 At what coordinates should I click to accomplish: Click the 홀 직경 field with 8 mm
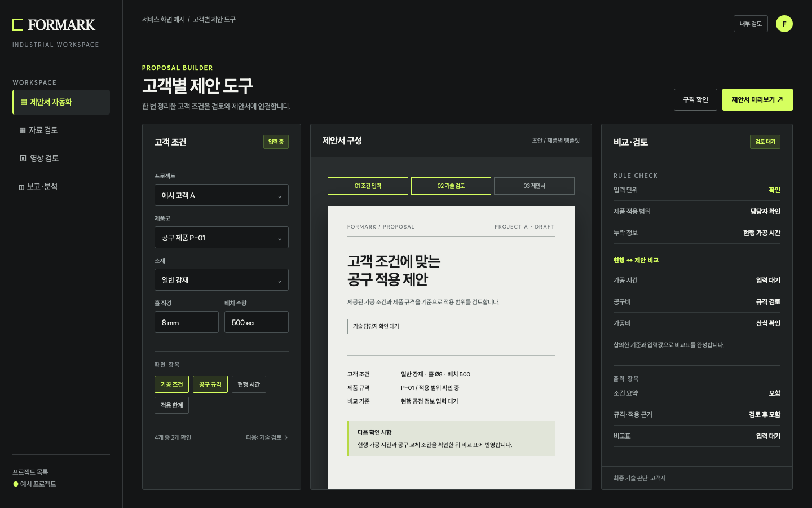187,322
